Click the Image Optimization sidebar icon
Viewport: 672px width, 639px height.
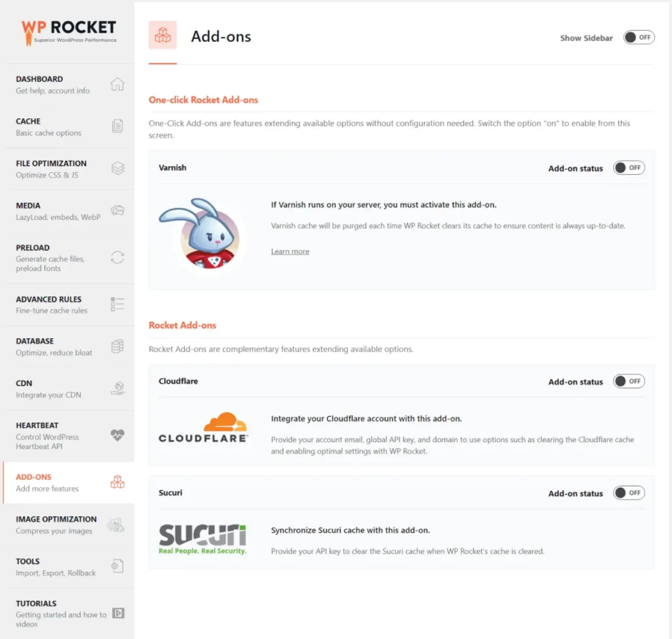[115, 525]
